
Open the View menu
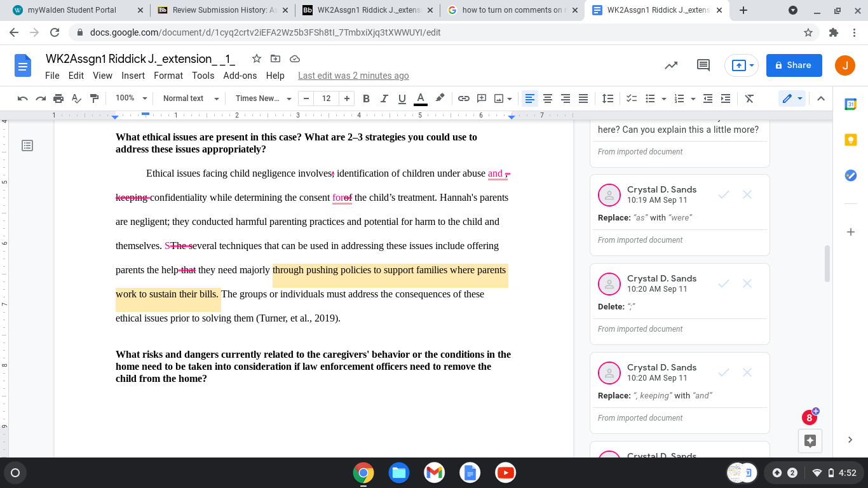coord(102,76)
